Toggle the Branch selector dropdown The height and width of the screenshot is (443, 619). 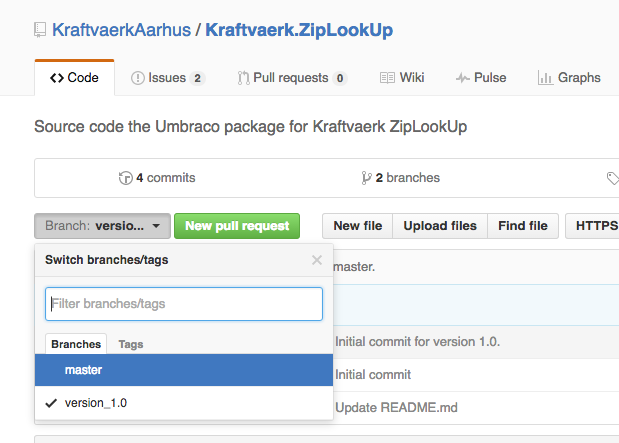click(103, 226)
